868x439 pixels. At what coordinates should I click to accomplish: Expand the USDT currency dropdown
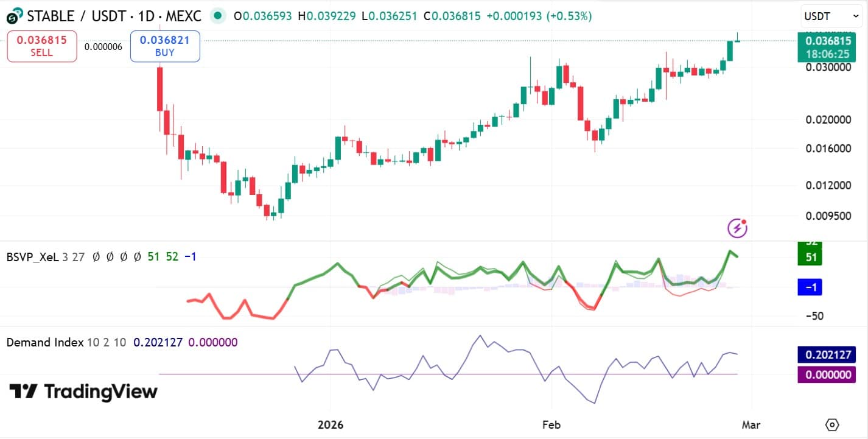pyautogui.click(x=830, y=16)
